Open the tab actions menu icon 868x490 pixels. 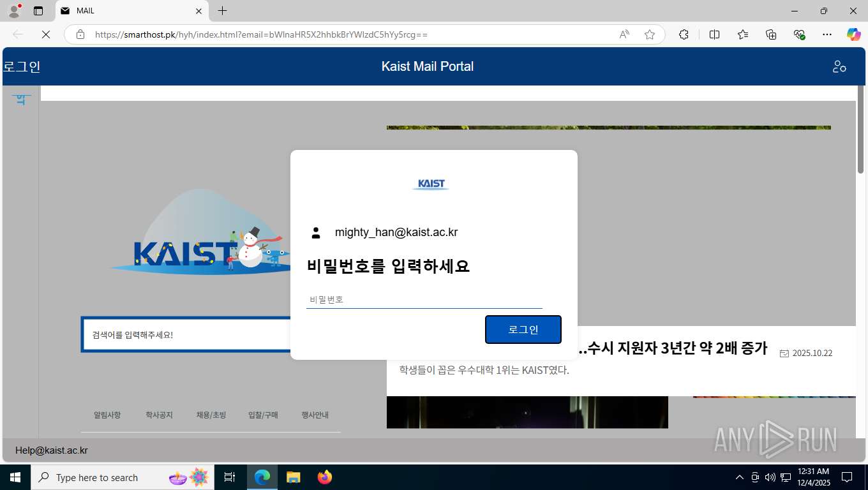[38, 11]
